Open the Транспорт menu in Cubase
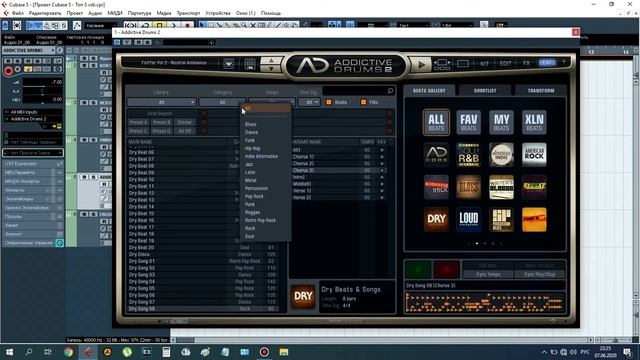Image resolution: width=640 pixels, height=360 pixels. [188, 13]
